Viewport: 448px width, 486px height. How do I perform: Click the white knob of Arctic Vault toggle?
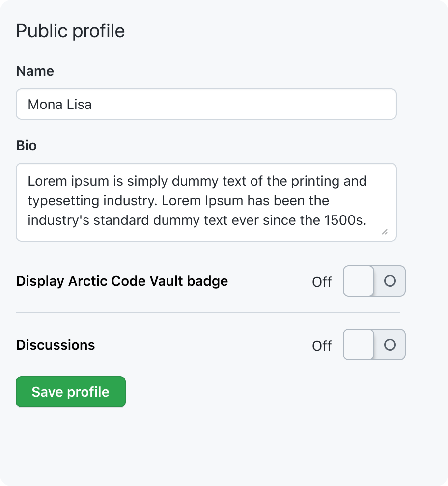click(x=359, y=281)
